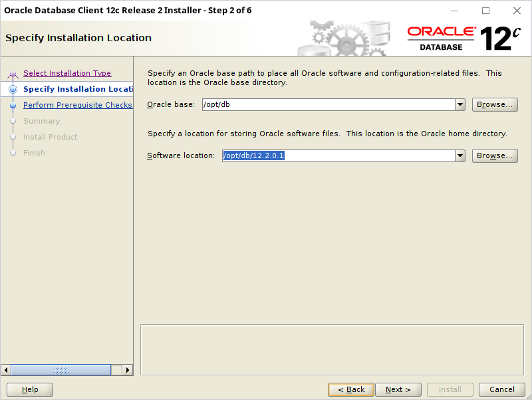
Task: Click the Specify Installation Location step marker
Action: 13,89
